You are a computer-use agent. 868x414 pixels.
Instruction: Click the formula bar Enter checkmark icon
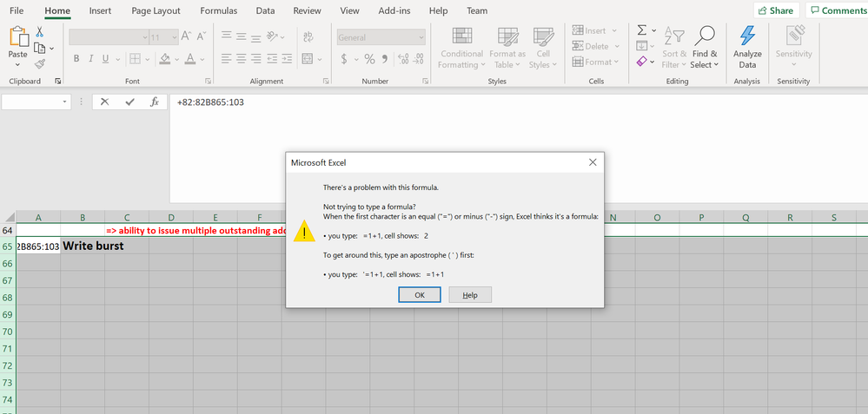click(130, 102)
